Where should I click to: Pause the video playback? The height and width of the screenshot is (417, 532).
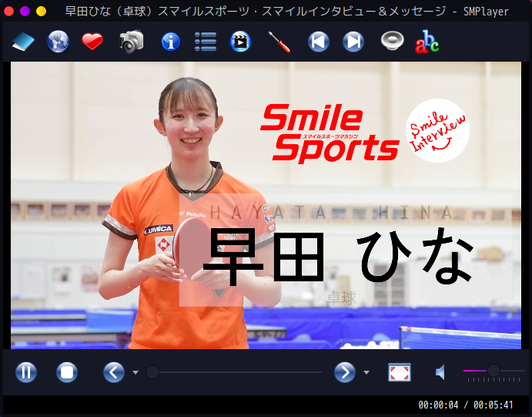coord(26,372)
